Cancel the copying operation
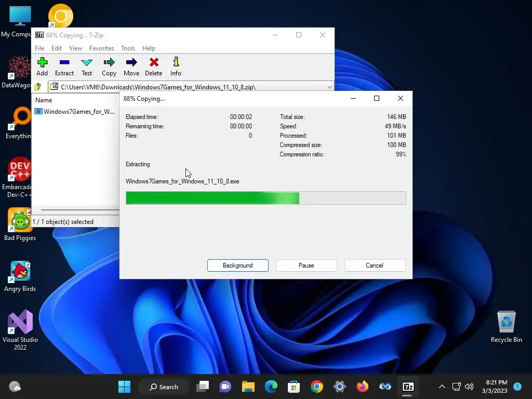The width and height of the screenshot is (532, 399). coord(375,265)
